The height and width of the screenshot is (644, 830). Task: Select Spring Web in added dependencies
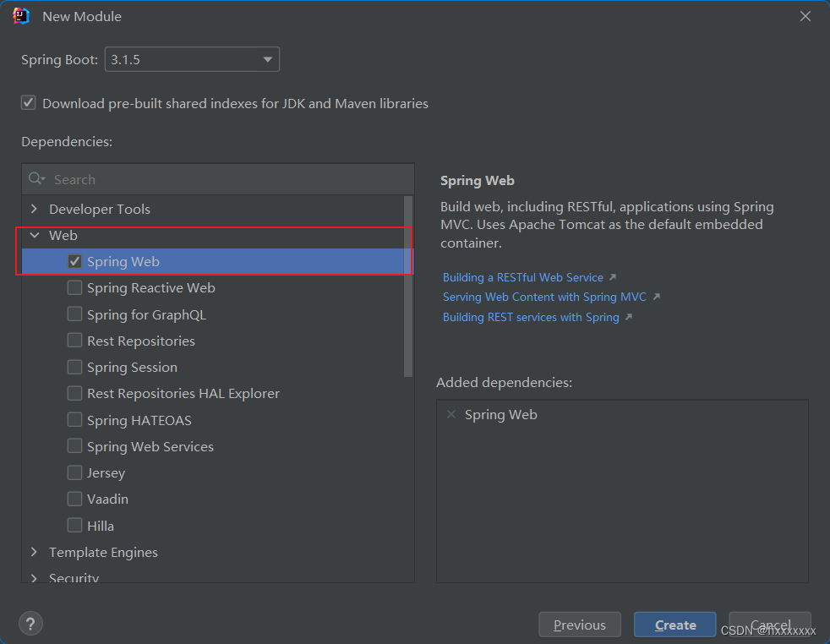point(500,414)
